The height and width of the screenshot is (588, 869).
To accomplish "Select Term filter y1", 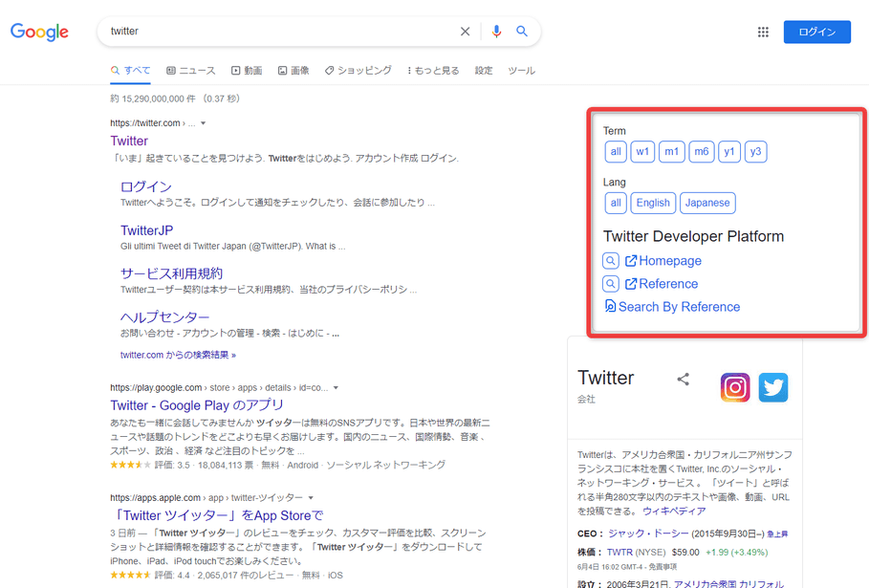I will tap(729, 151).
